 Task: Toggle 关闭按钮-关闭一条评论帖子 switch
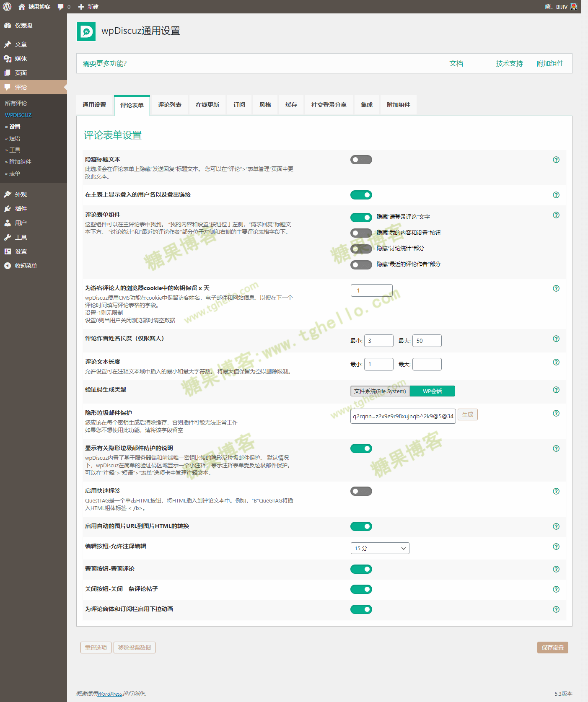pyautogui.click(x=361, y=589)
